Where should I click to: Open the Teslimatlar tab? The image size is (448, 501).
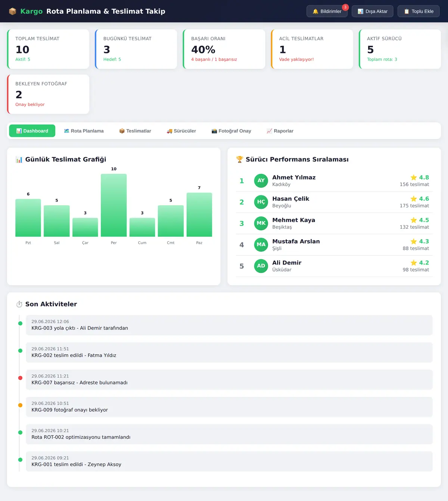135,131
